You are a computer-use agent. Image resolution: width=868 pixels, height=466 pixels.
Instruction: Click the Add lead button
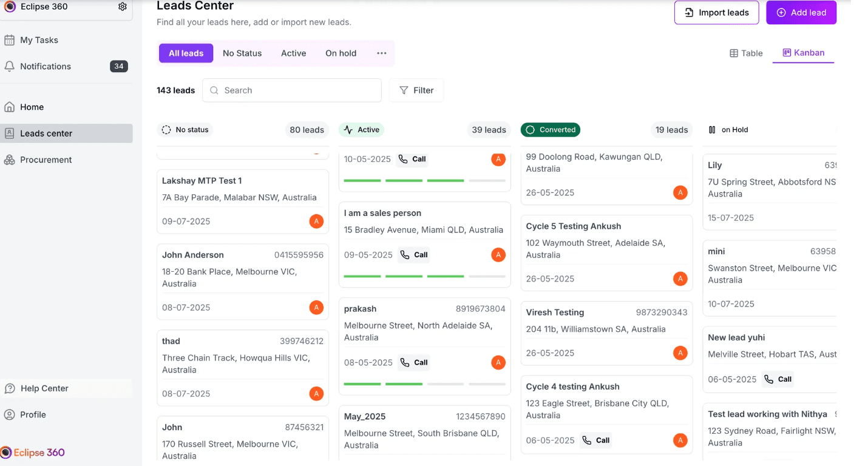801,13
